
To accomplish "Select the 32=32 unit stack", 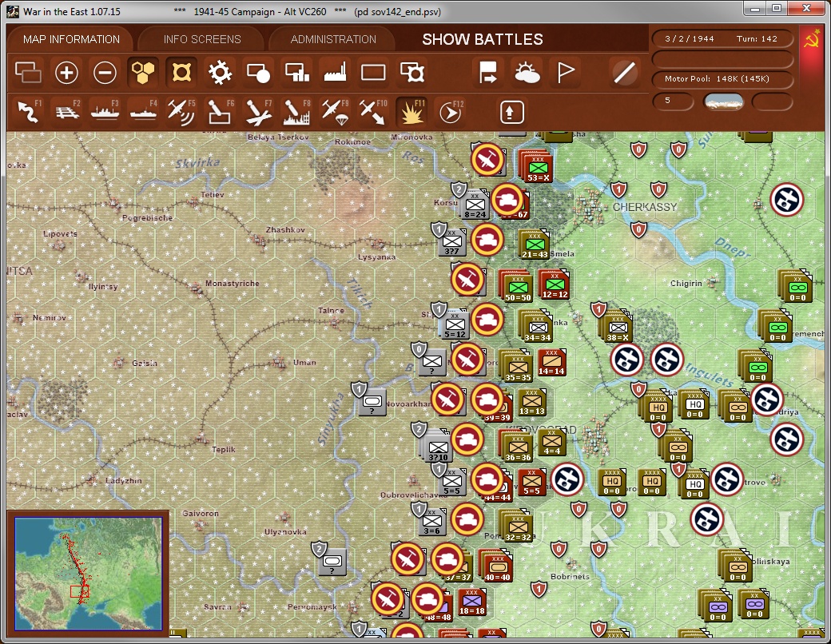I will (518, 528).
